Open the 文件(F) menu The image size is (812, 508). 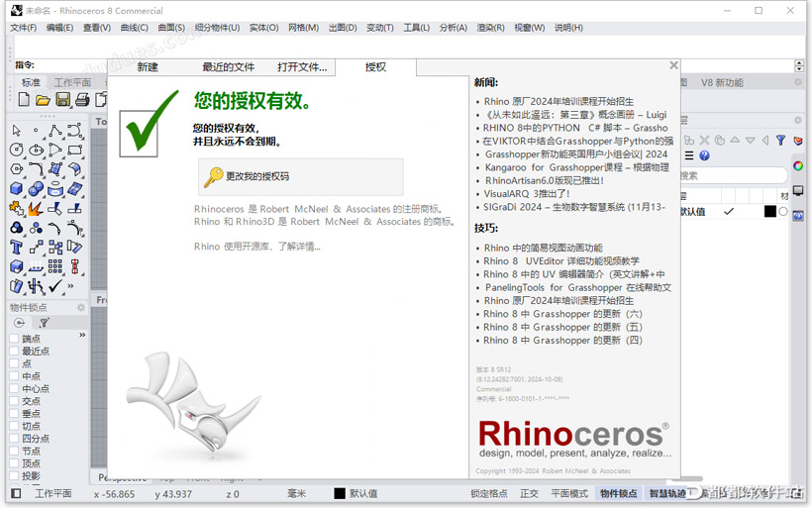click(x=24, y=28)
